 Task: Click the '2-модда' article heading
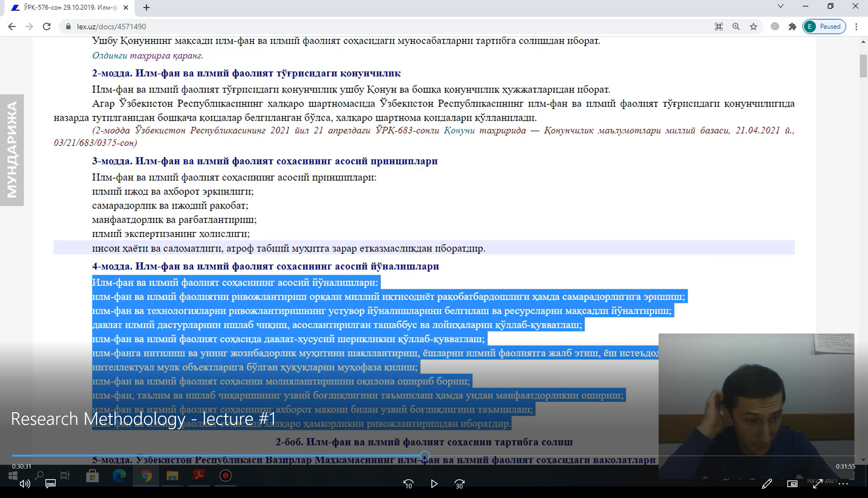[246, 73]
